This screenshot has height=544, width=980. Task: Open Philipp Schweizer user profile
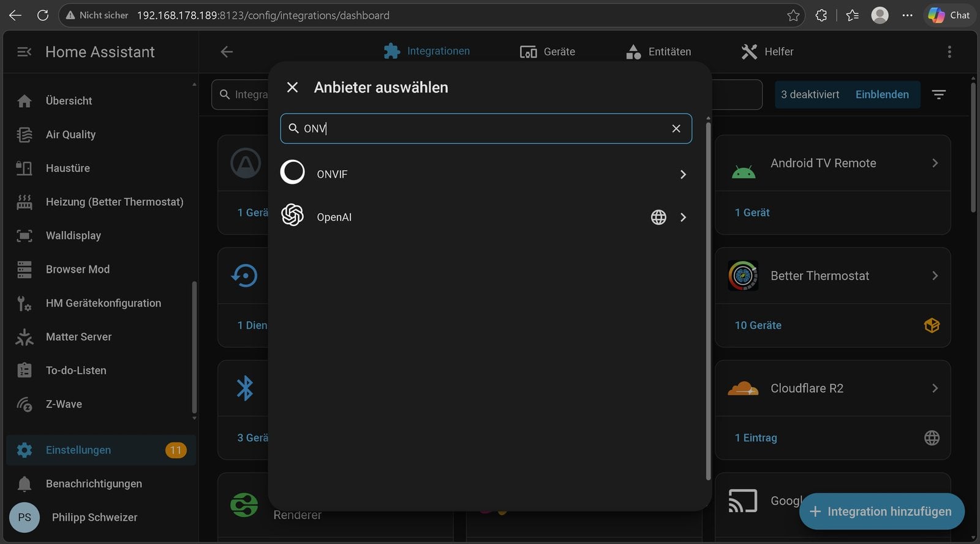tap(101, 517)
